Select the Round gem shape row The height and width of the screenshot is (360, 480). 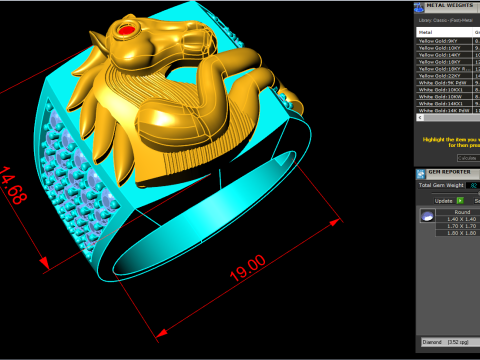tap(458, 212)
